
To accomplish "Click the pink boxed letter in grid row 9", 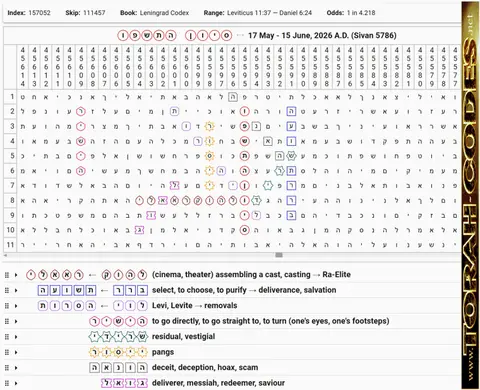I will pyautogui.click(x=151, y=215).
